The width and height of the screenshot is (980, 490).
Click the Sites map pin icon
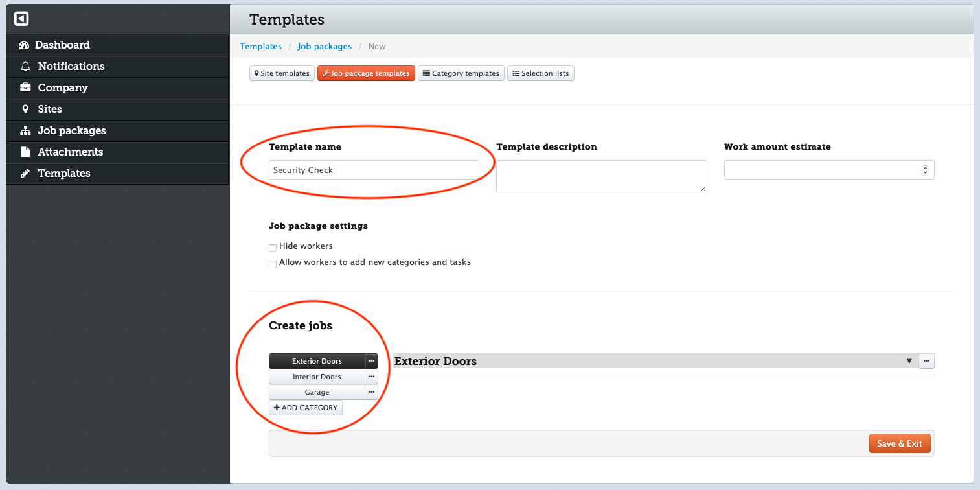pyautogui.click(x=25, y=109)
